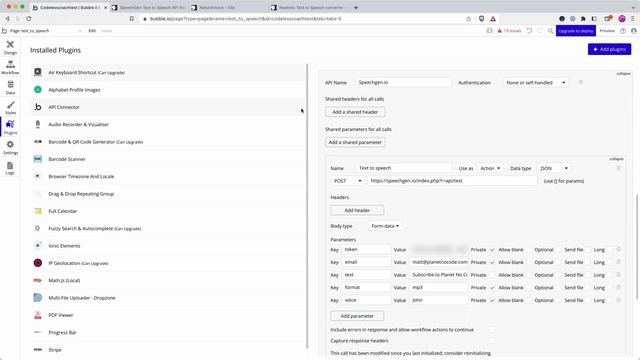Click the bookmark icon in address bar
This screenshot has height=360, width=640.
131,19
